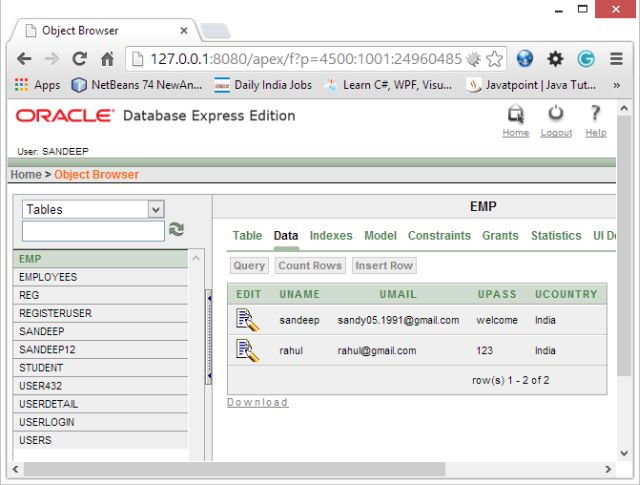640x485 pixels.
Task: Click the browser Forward arrow
Action: pyautogui.click(x=52, y=59)
